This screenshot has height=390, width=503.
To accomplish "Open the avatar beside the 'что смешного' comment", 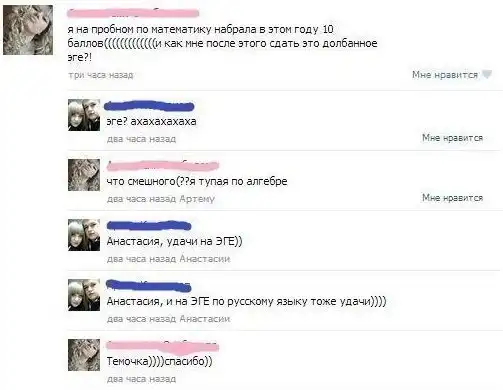I will pyautogui.click(x=84, y=175).
